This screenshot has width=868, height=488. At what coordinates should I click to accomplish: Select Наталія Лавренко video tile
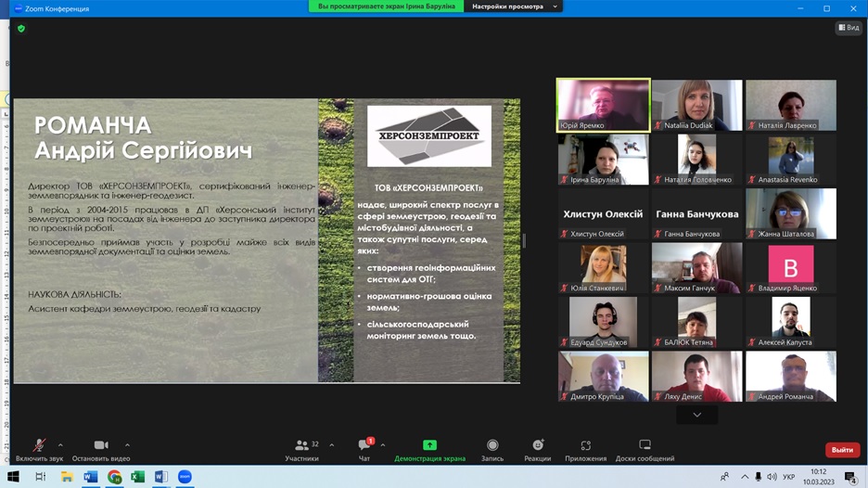[791, 105]
